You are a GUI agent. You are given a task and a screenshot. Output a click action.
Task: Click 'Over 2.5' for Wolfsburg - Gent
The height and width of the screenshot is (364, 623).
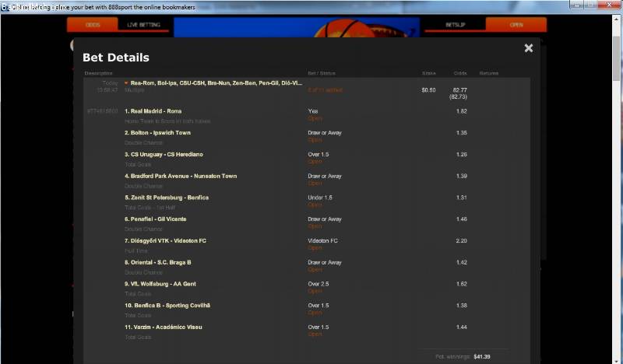[x=319, y=284]
